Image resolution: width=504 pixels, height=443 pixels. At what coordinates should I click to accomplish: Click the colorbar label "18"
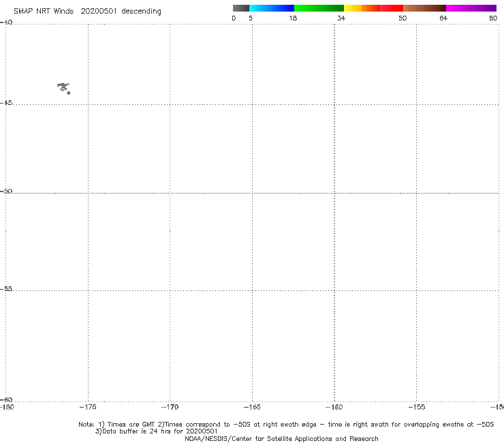(293, 18)
